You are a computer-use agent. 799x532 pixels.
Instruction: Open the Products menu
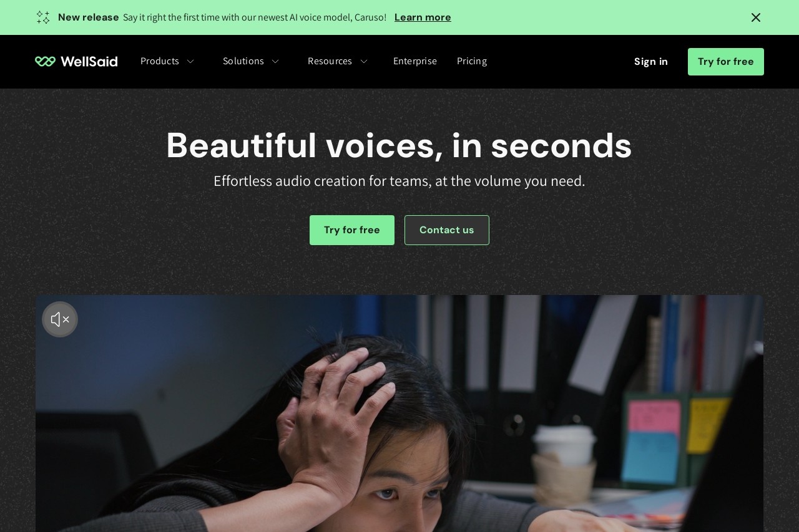(x=160, y=61)
